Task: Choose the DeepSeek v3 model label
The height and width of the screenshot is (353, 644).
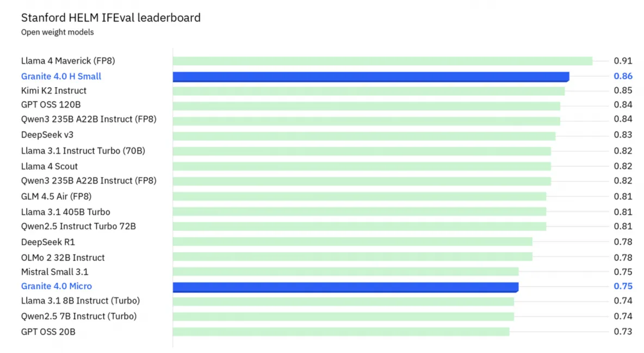Action: pos(47,135)
